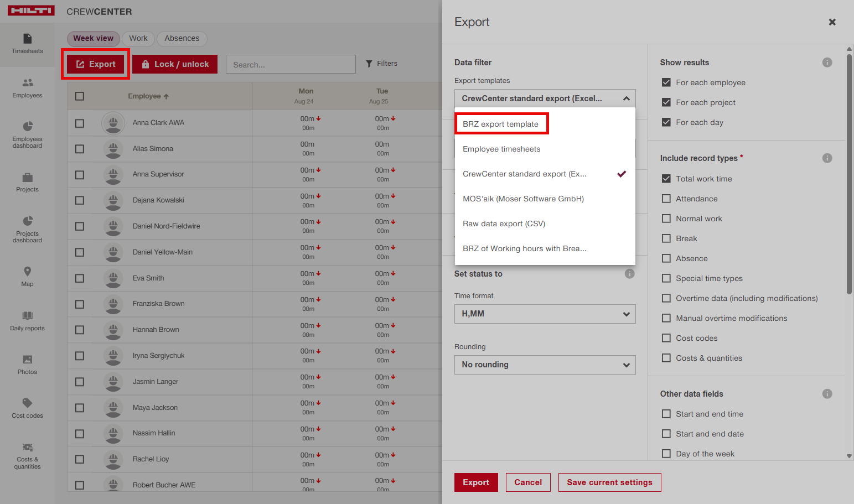Check Special time types box
The width and height of the screenshot is (854, 504).
click(x=666, y=278)
